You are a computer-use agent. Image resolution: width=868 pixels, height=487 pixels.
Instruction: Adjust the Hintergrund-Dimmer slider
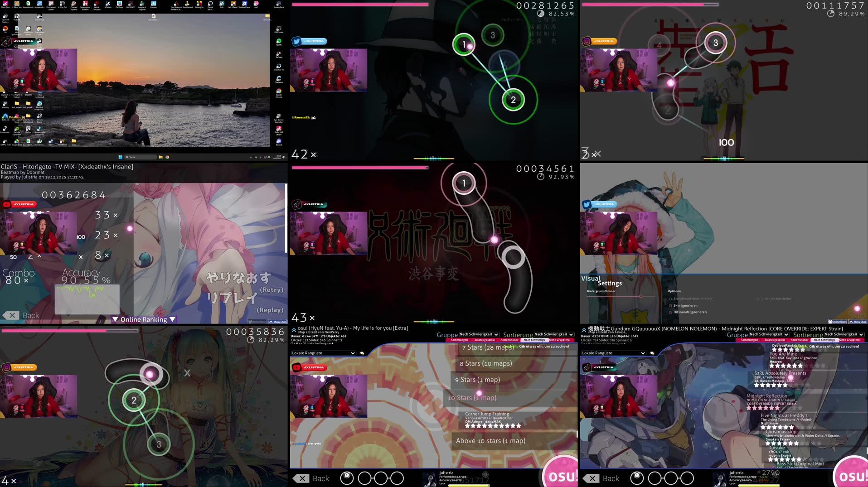pos(640,296)
